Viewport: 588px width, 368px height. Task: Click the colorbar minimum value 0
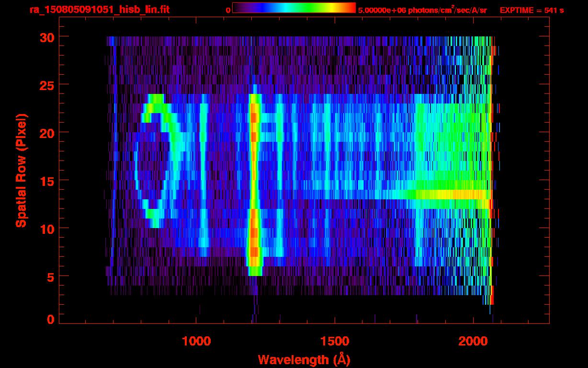[228, 10]
